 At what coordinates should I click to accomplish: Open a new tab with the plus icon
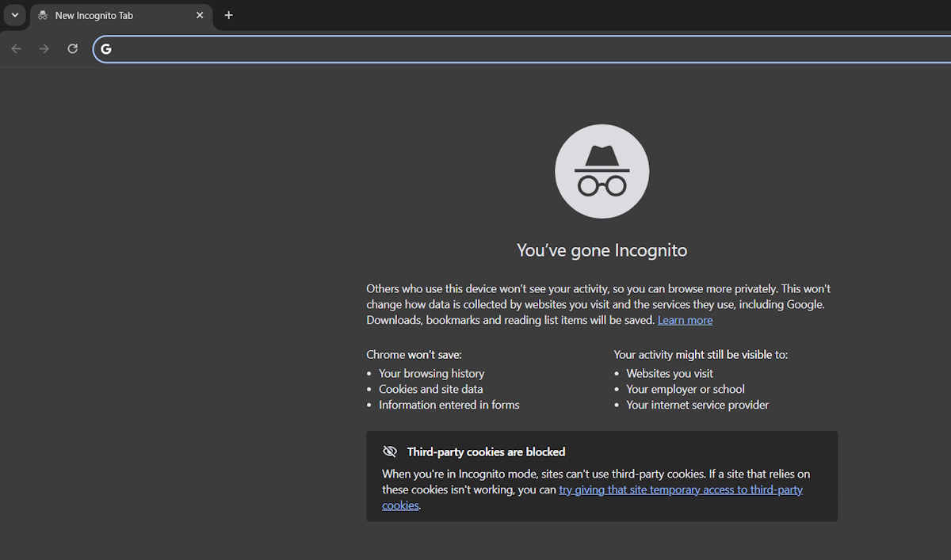click(x=229, y=14)
